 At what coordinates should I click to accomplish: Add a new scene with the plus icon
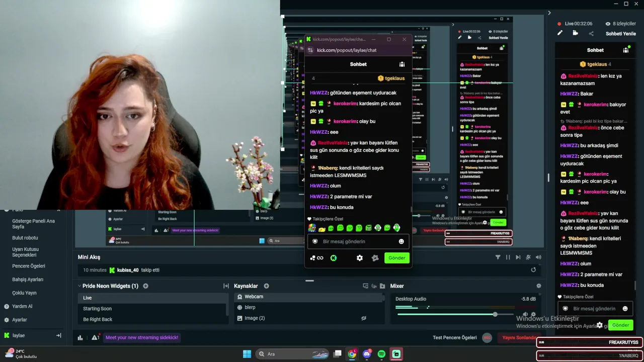coord(145,286)
